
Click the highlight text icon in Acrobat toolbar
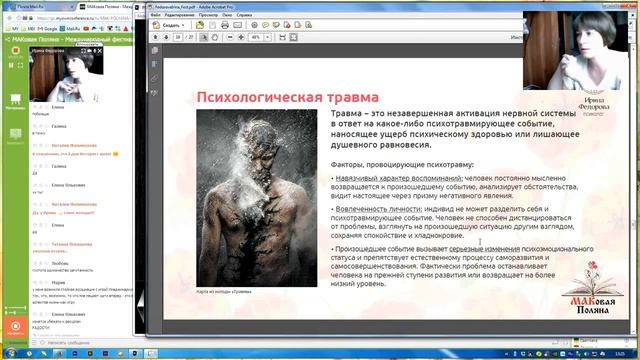(x=276, y=25)
